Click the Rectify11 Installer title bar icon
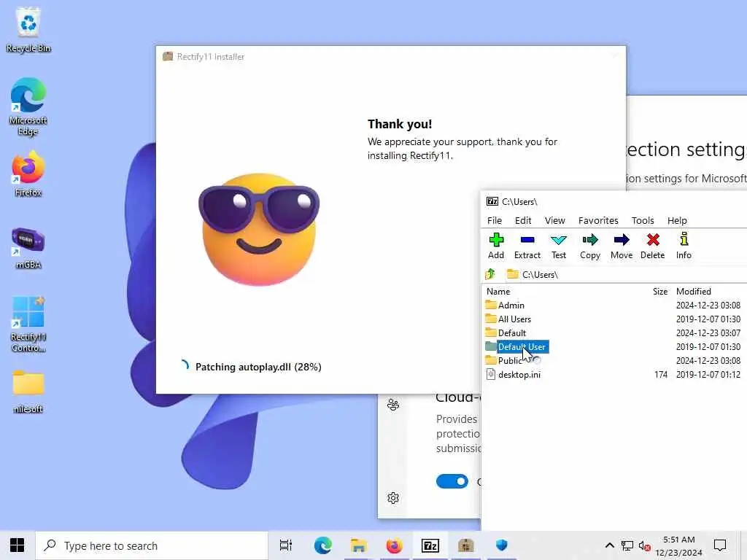The height and width of the screenshot is (560, 747). (x=168, y=57)
